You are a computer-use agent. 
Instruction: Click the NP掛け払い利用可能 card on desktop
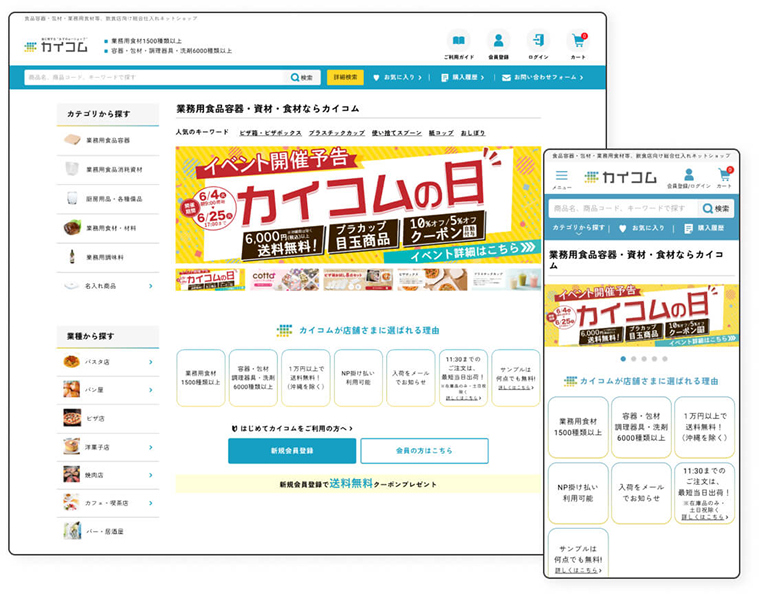pos(358,378)
